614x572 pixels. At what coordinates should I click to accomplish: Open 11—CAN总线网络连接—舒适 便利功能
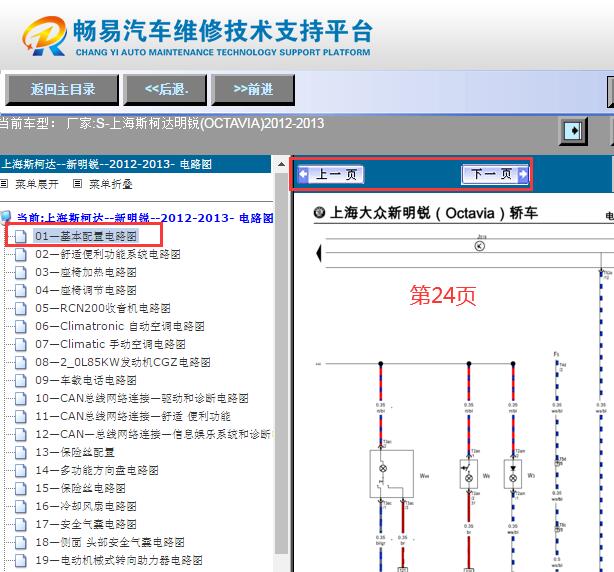[x=133, y=416]
